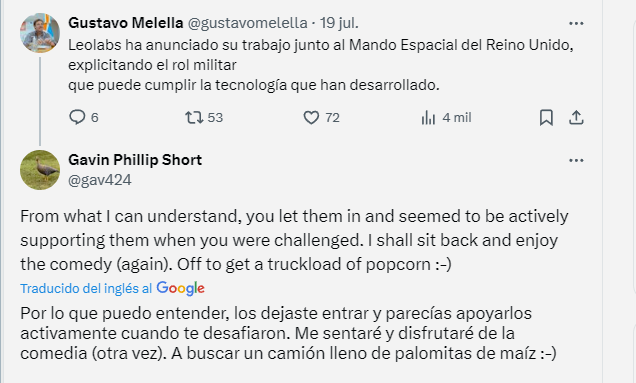Viewport: 636px width, 383px height.
Task: Visit Gavin Phillip Short's profile name
Action: point(135,160)
